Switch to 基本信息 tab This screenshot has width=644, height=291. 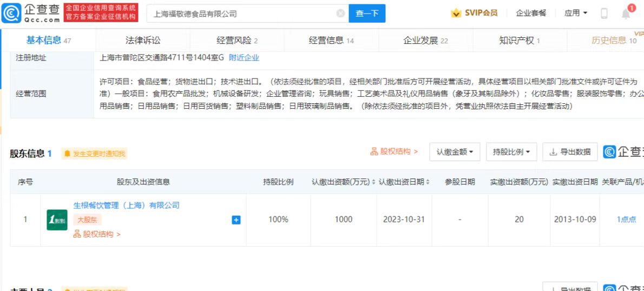coord(49,40)
